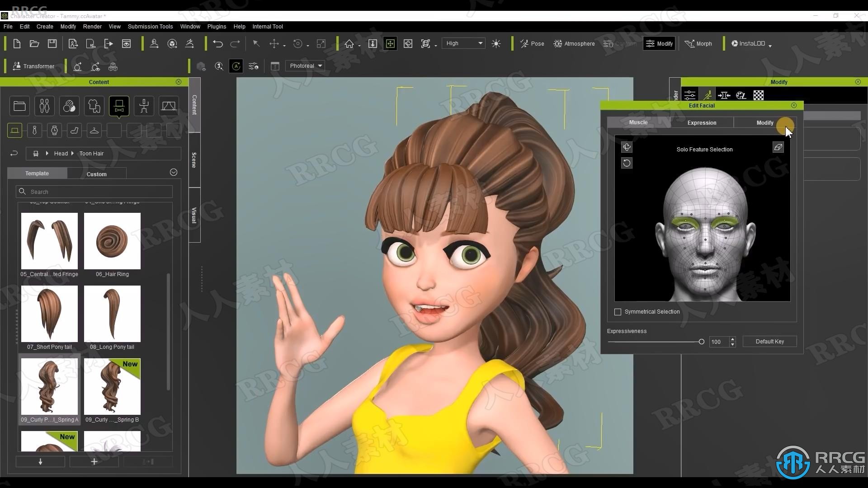Click the reset circular arrow icon in Edit Facial
The height and width of the screenshot is (488, 868).
[627, 163]
